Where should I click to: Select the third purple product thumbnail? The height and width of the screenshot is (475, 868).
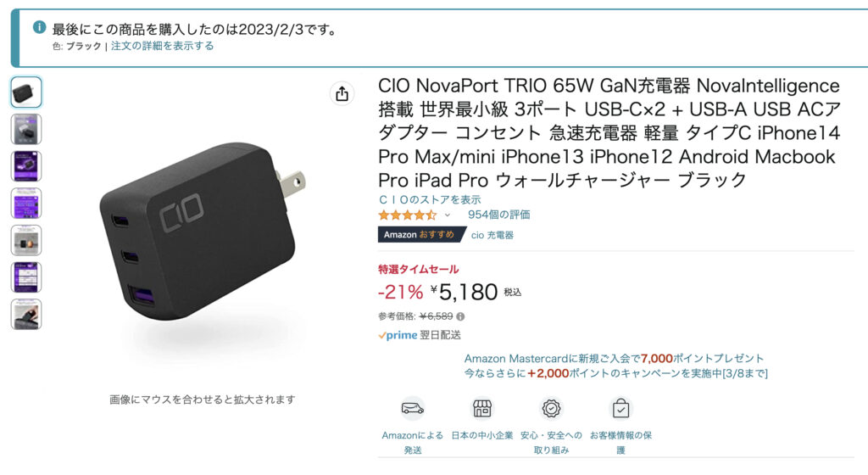tap(26, 166)
